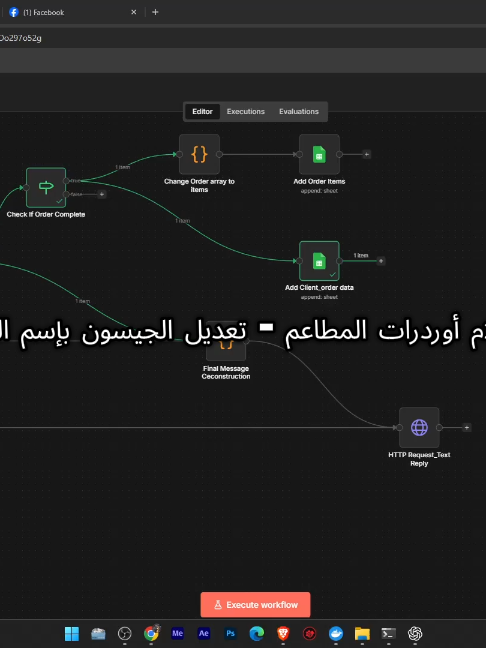
Task: Open OBS Studio from the taskbar
Action: [x=124, y=634]
